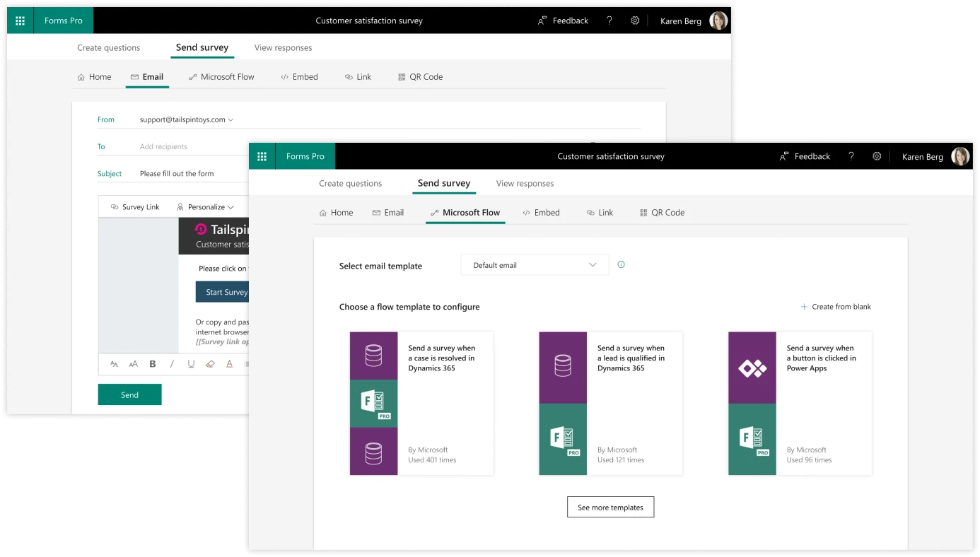Select the QR Code sharing option

tap(662, 212)
